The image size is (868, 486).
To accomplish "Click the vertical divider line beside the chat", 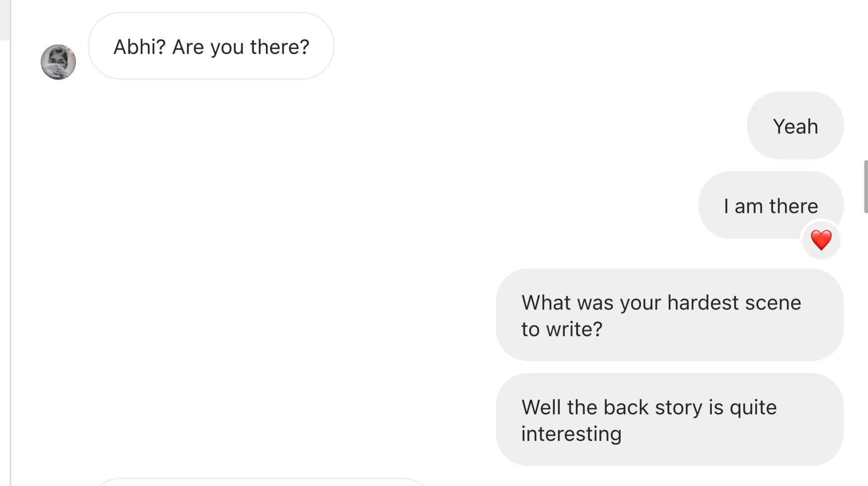I will point(10,262).
